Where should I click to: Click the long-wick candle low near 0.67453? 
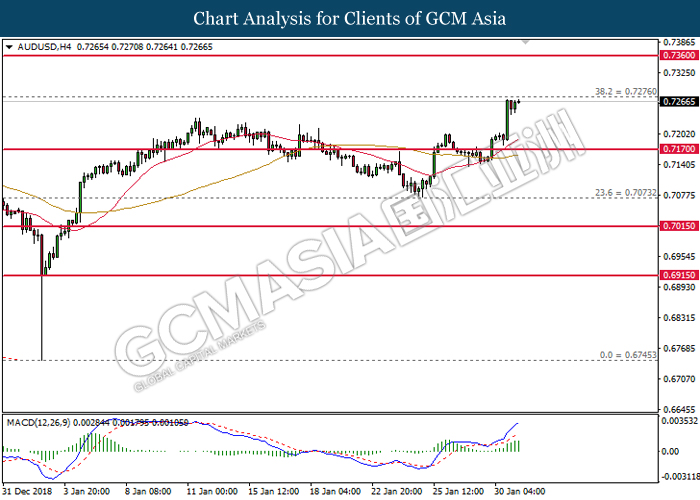pos(42,358)
